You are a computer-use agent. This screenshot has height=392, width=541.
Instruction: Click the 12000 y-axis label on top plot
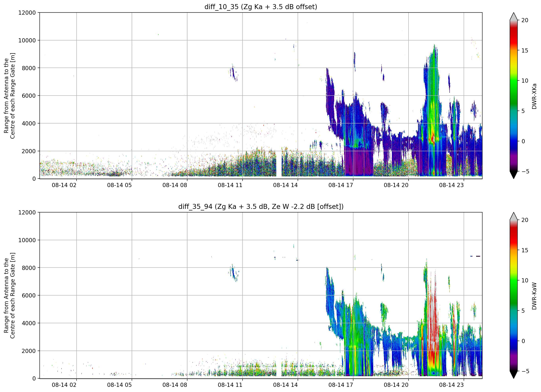click(x=27, y=13)
